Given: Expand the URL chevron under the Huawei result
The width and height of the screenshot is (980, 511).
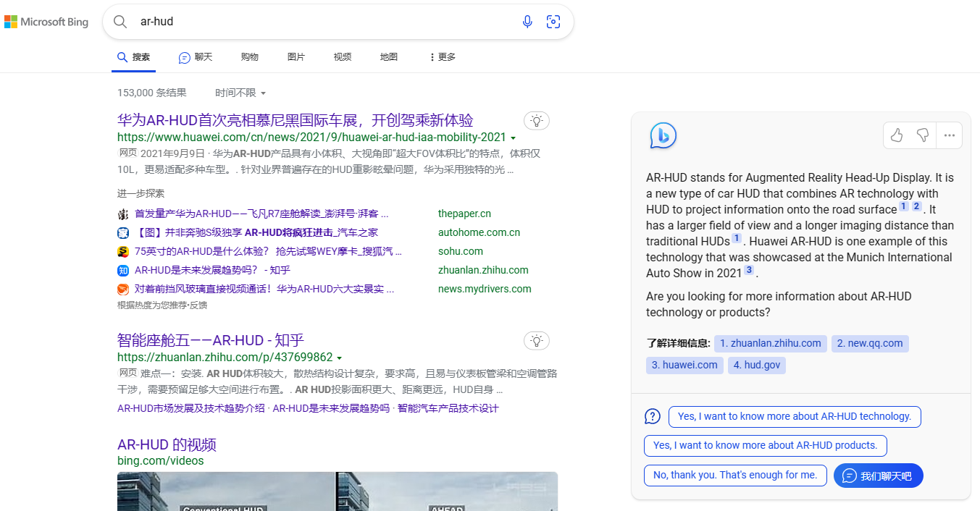Looking at the screenshot, I should 513,138.
